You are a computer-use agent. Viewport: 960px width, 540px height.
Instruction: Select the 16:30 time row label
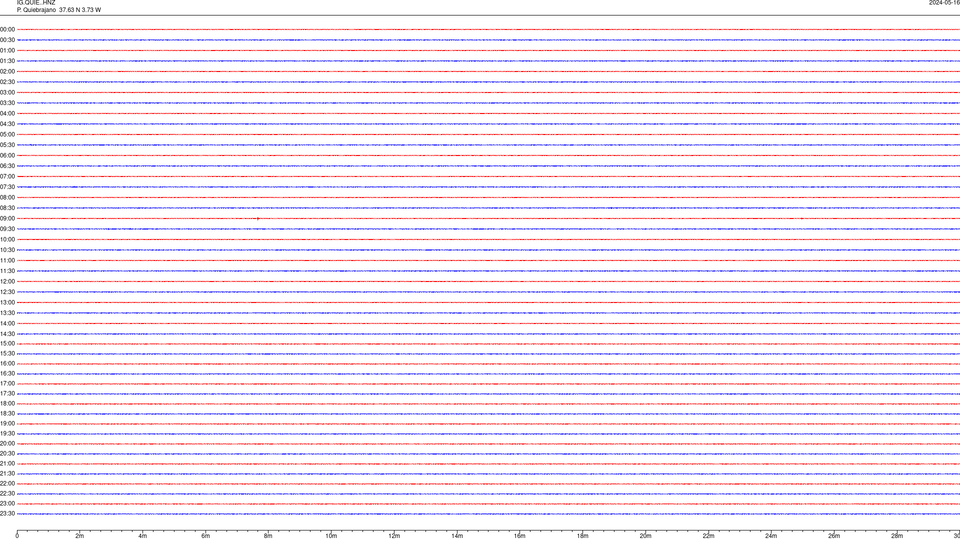pos(7,373)
